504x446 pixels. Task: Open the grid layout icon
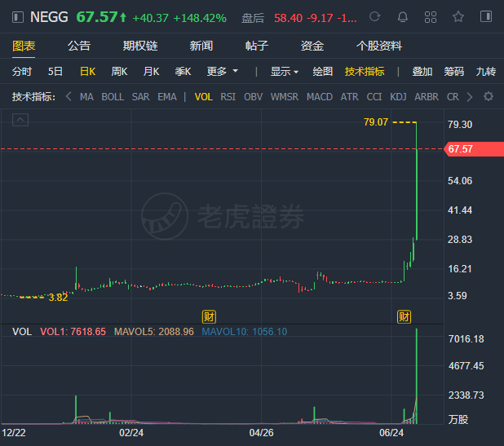(x=431, y=17)
